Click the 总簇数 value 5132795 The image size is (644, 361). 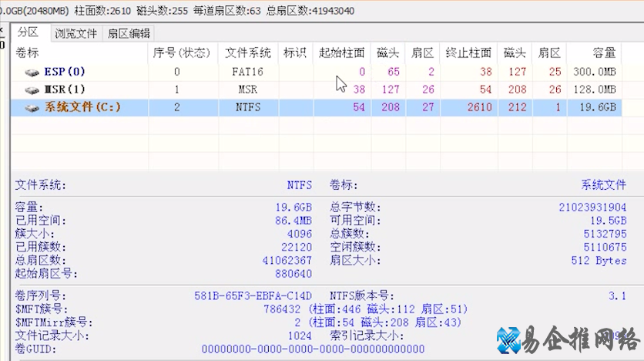click(605, 234)
